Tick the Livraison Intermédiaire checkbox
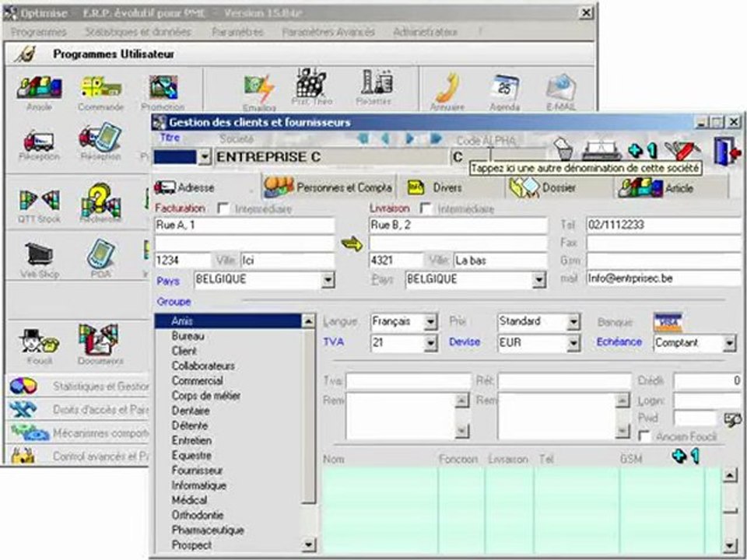 426,208
